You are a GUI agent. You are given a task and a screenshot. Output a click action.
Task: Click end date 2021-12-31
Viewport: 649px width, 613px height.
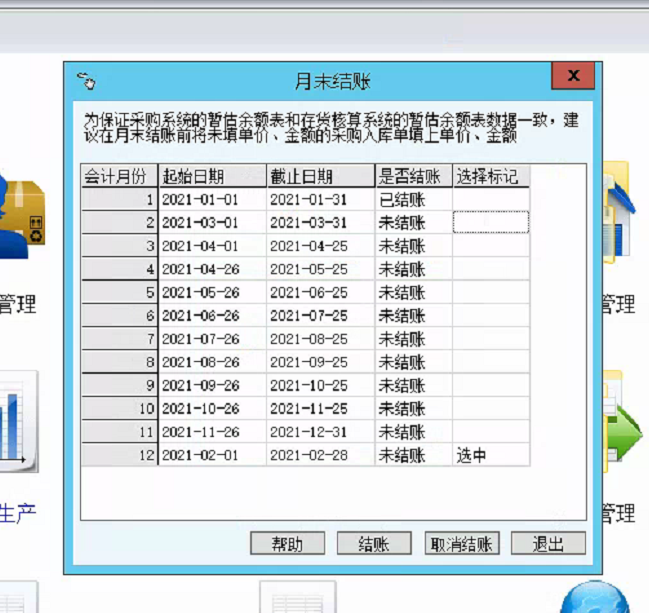[321, 432]
